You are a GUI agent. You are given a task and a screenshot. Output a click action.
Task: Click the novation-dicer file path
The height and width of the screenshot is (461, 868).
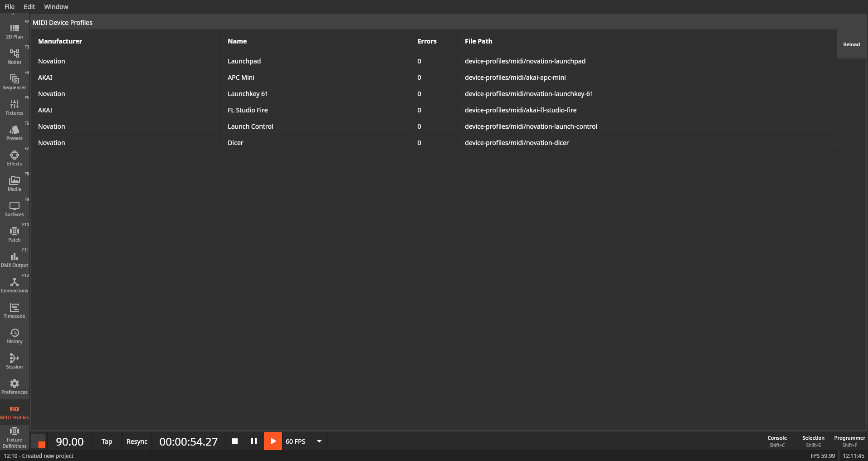click(x=517, y=143)
